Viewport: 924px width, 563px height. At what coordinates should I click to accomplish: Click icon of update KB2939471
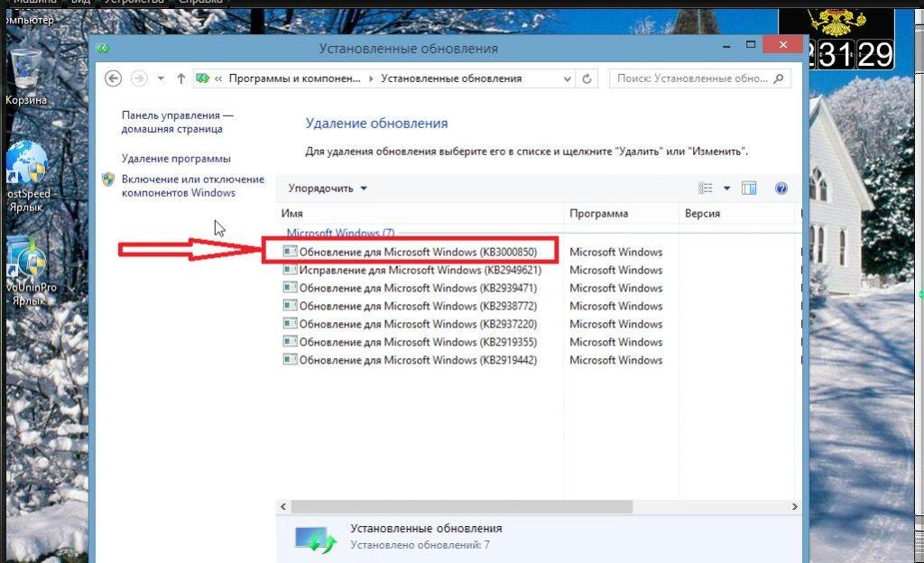290,288
